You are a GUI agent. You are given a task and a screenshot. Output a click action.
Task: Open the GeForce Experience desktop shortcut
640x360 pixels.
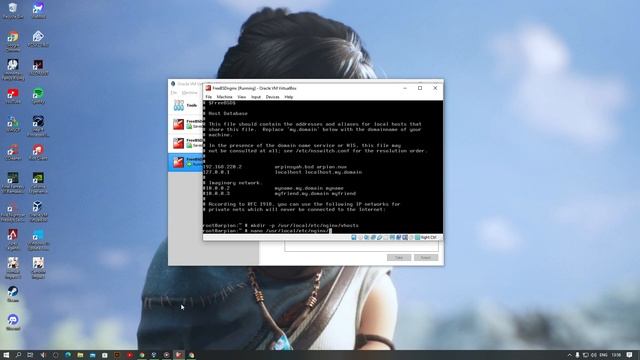(38, 183)
